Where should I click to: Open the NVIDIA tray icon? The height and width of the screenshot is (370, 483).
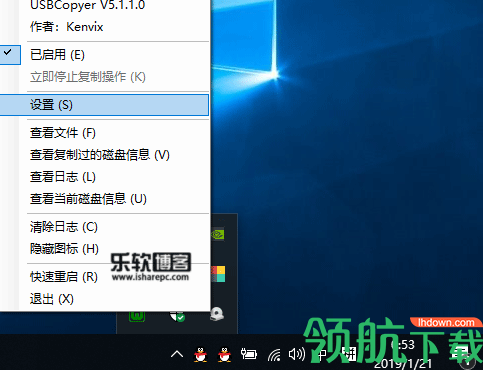(218, 235)
